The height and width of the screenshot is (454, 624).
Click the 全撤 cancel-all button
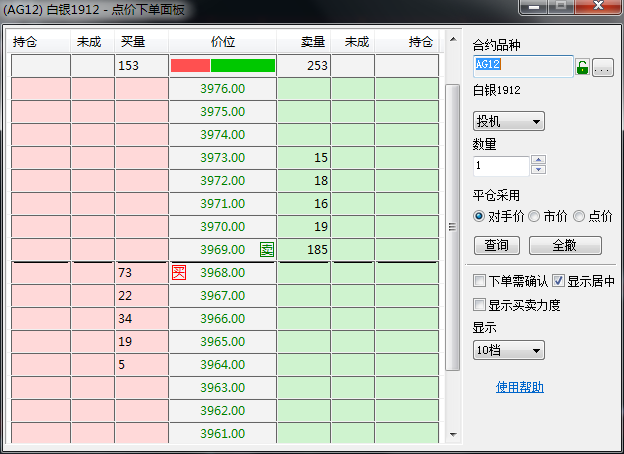coord(565,245)
